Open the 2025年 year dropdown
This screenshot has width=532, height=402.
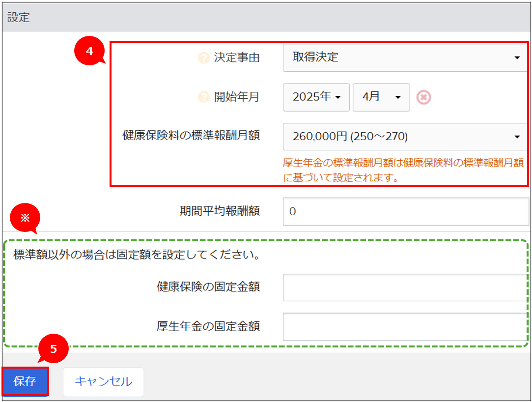pos(316,97)
